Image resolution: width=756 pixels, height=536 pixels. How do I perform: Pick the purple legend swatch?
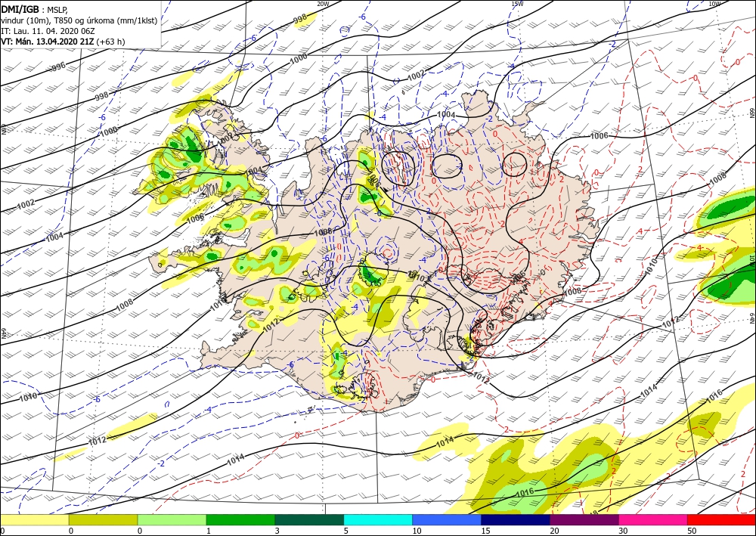click(x=584, y=519)
